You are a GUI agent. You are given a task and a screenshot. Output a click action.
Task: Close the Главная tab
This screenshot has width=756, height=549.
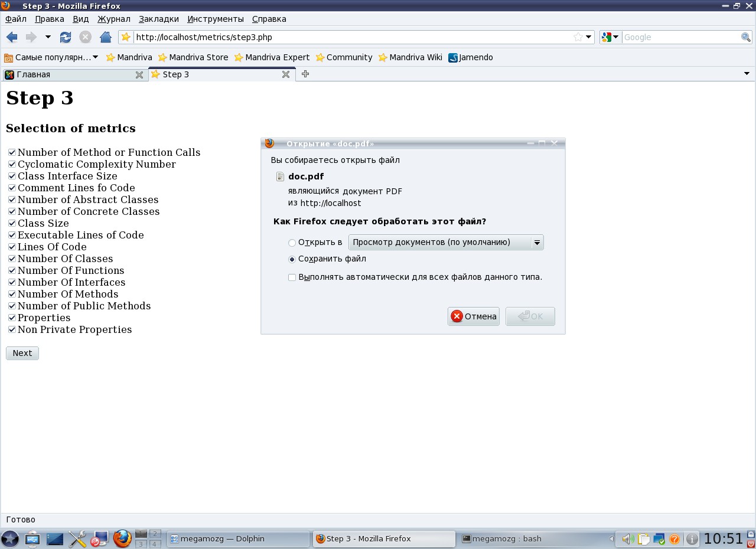[x=139, y=75]
